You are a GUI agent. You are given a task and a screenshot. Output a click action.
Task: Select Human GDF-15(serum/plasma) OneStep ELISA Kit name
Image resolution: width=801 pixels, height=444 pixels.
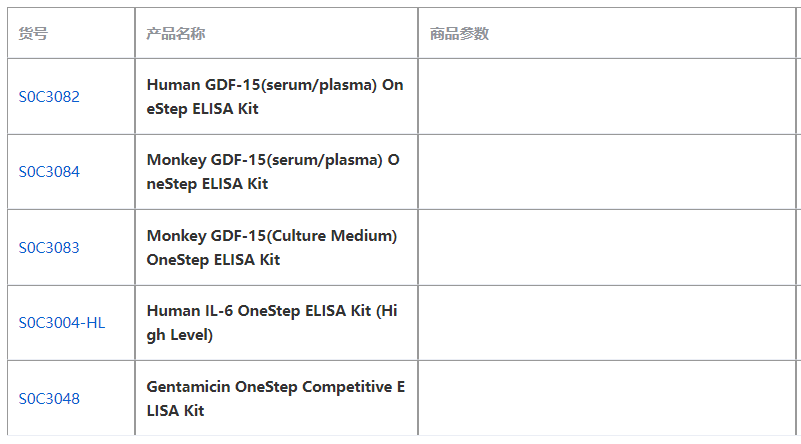tap(275, 97)
